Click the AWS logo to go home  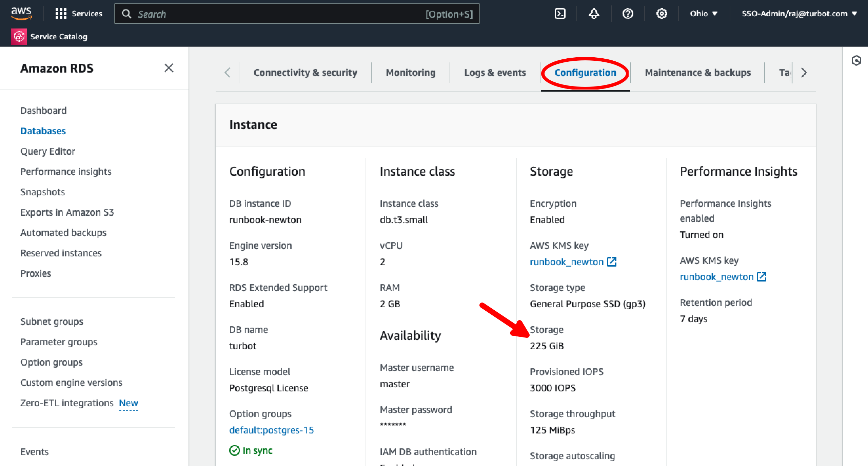click(x=21, y=14)
